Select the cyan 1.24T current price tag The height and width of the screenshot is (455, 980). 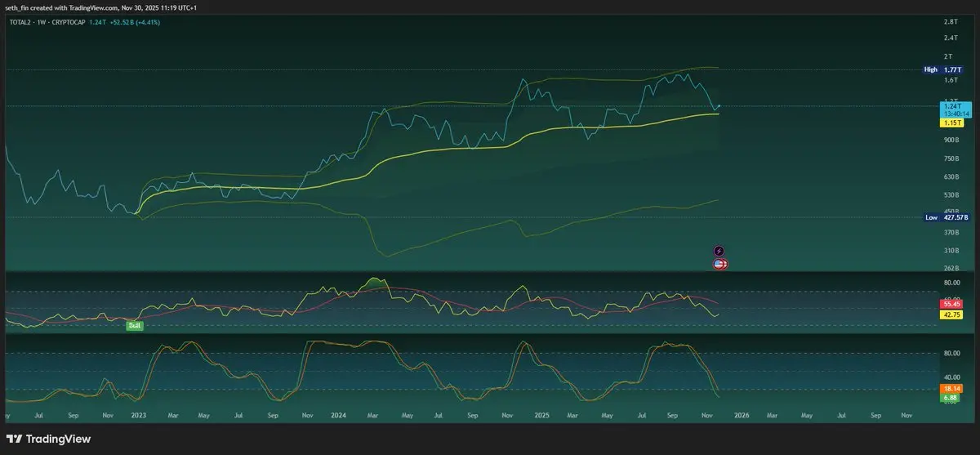(x=955, y=109)
